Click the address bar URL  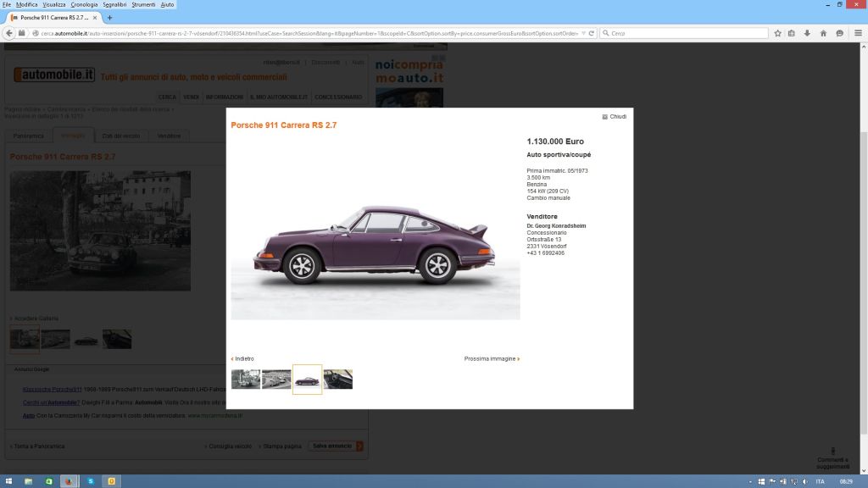click(309, 33)
